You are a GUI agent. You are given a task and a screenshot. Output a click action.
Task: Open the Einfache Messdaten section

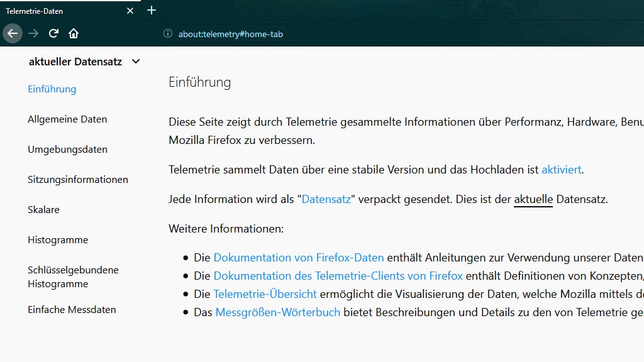pos(72,309)
